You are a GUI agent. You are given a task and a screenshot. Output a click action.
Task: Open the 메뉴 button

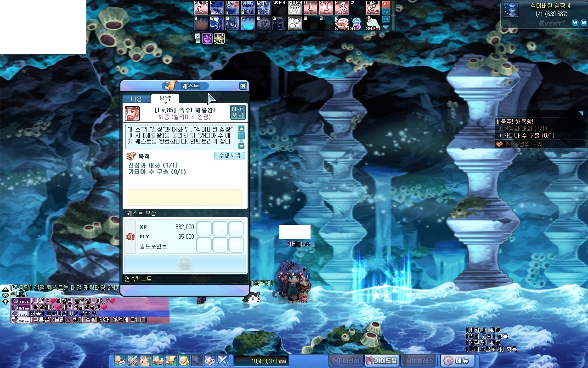pos(458,361)
